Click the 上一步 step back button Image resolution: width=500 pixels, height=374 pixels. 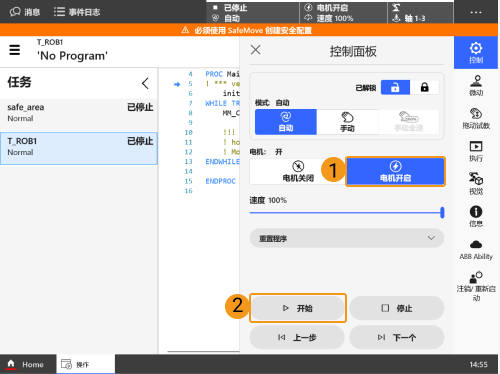click(x=297, y=337)
